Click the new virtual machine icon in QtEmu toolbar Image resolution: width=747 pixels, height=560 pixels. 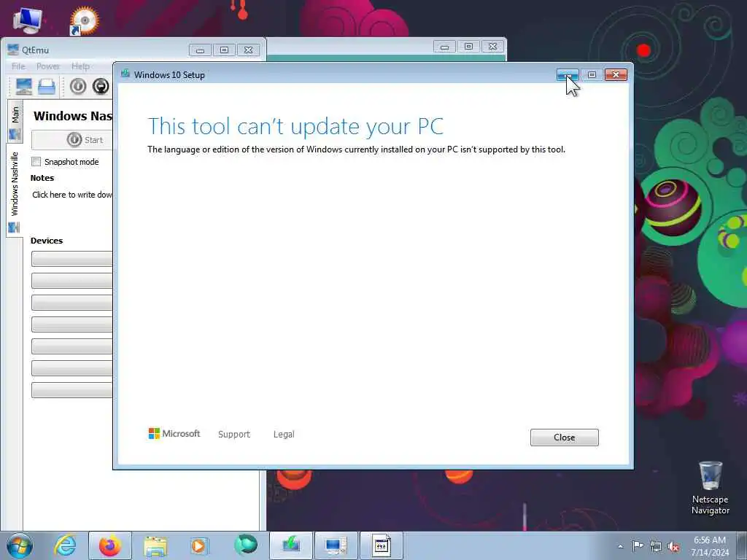[x=24, y=86]
